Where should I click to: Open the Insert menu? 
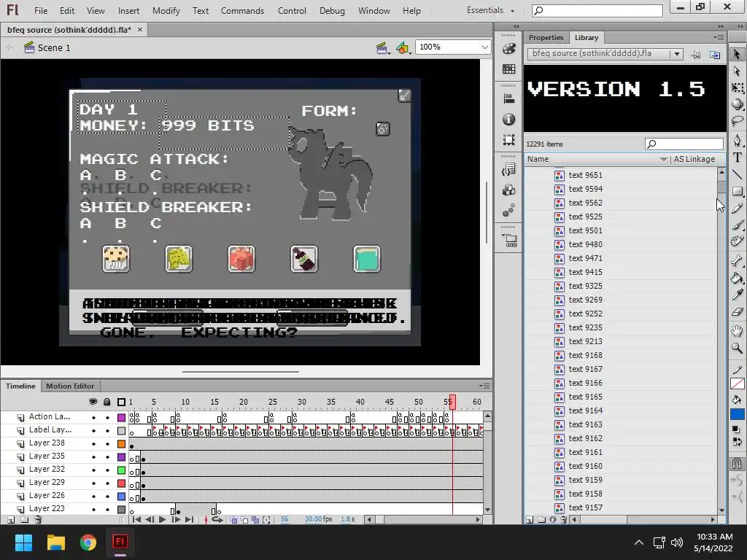coord(128,10)
